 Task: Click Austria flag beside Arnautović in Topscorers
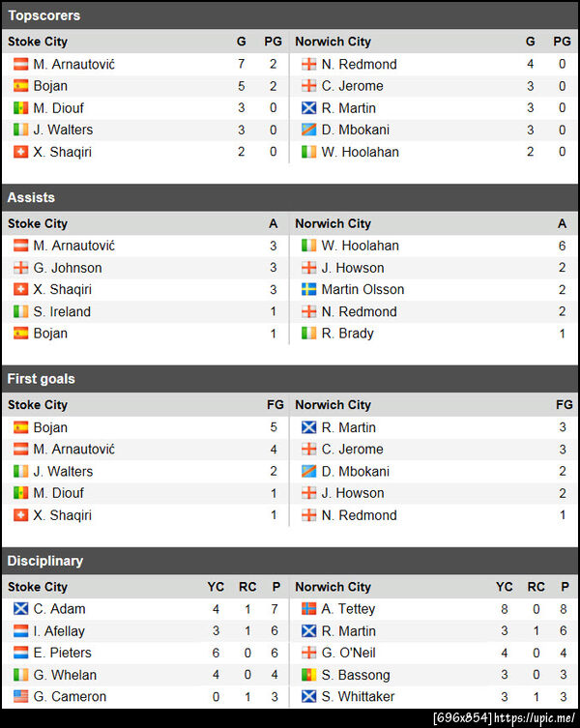tap(20, 64)
